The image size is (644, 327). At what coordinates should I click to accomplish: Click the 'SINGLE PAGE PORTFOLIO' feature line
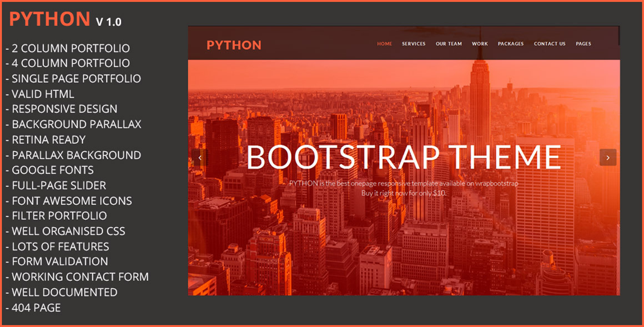(73, 78)
